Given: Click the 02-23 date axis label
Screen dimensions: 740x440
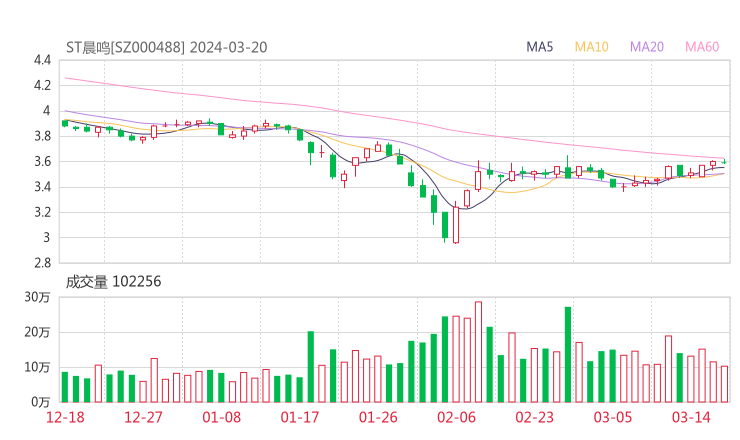Looking at the screenshot, I should [535, 417].
